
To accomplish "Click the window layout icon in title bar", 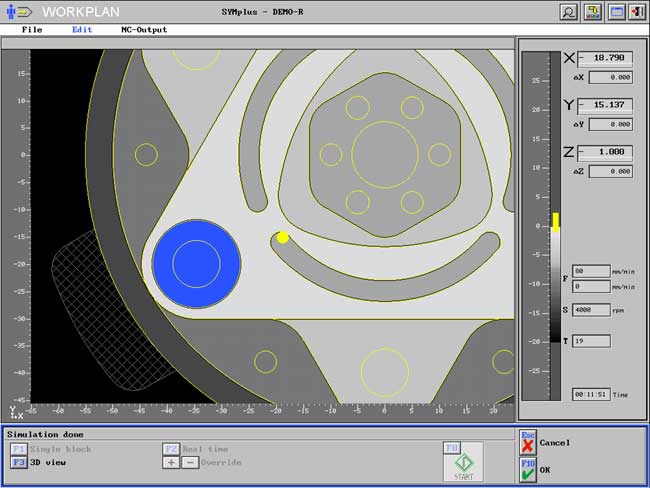I will pos(616,11).
